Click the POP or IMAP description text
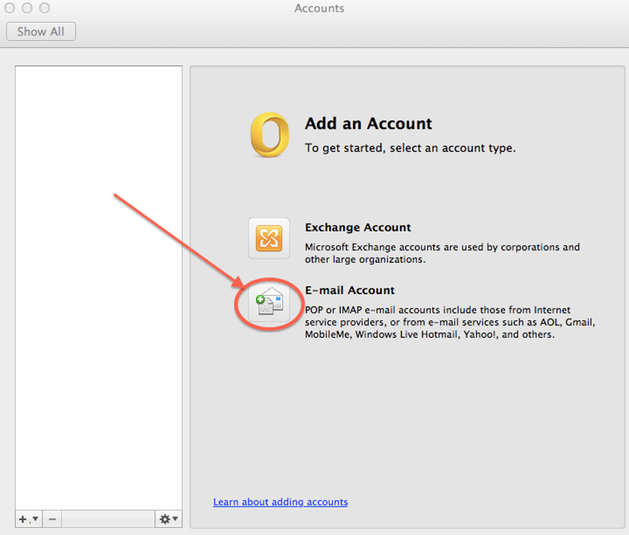 coord(450,322)
